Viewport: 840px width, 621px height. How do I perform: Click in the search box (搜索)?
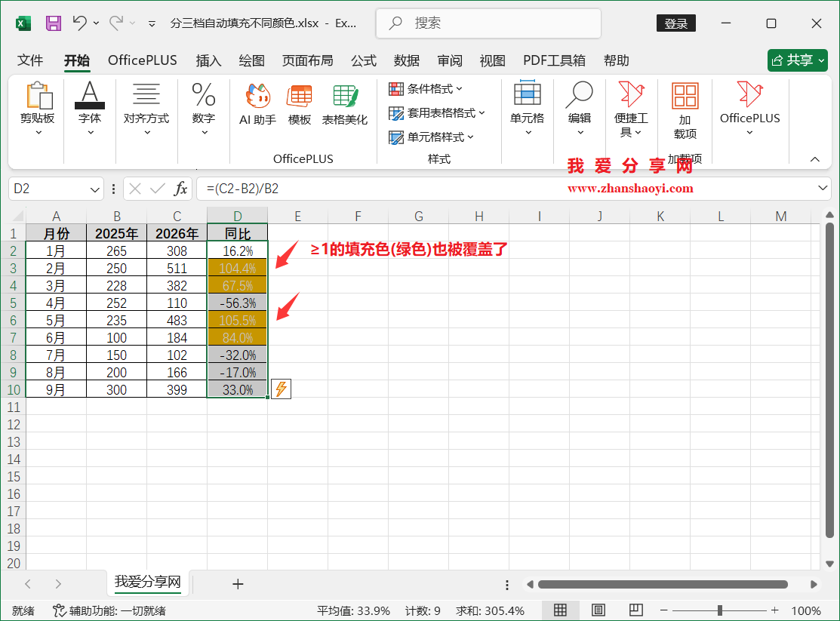point(488,23)
